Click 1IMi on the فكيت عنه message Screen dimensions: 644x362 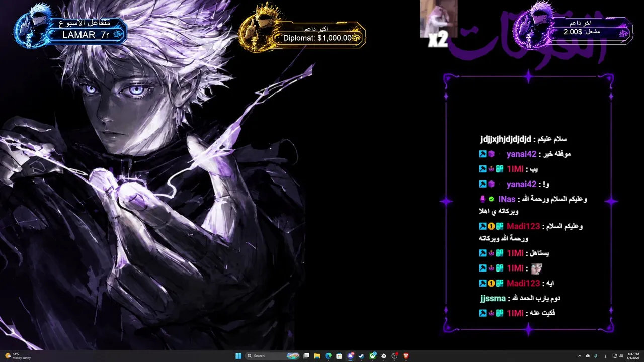[515, 313]
